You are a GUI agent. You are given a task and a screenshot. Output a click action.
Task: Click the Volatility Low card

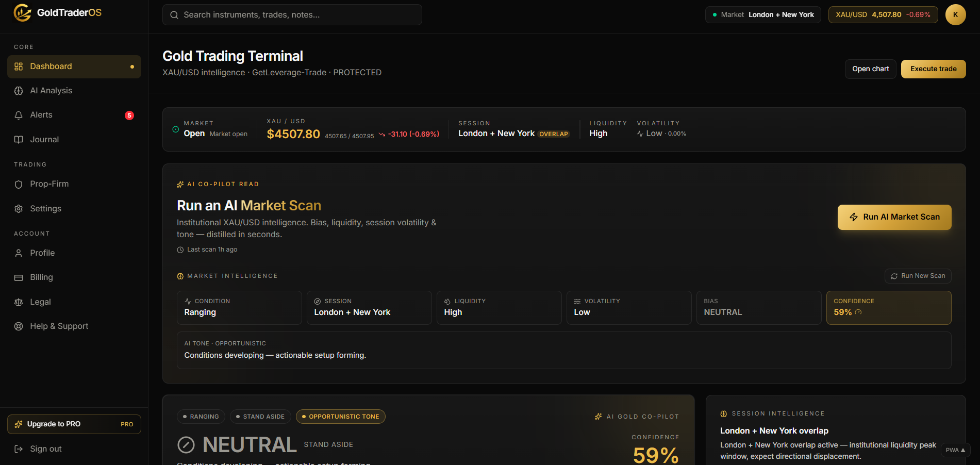point(629,308)
